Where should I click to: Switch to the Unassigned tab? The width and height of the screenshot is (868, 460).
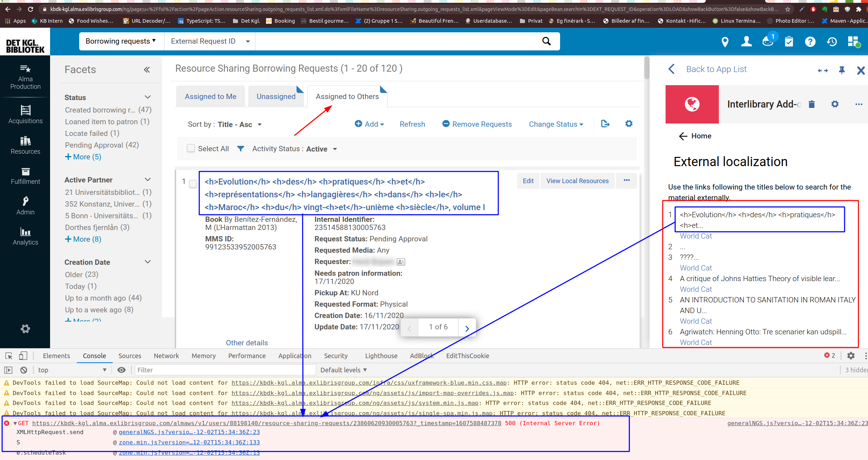tap(276, 96)
